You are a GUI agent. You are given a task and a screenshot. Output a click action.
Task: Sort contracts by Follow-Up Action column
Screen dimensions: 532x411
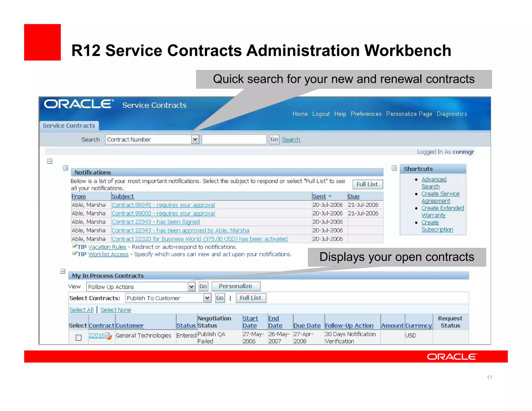click(349, 326)
